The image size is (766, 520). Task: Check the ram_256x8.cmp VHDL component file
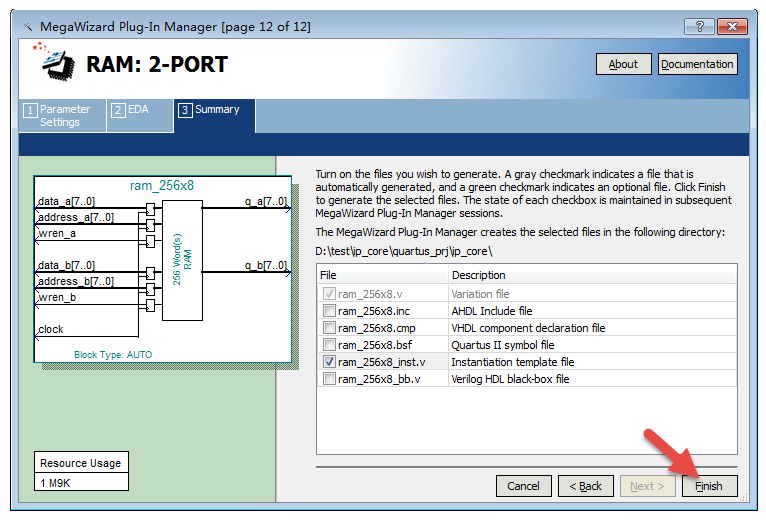pos(329,328)
